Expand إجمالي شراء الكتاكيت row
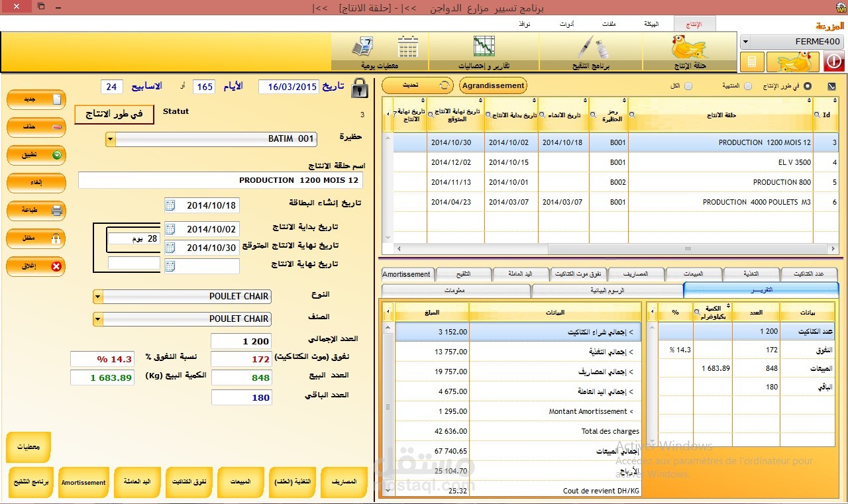 coord(631,332)
